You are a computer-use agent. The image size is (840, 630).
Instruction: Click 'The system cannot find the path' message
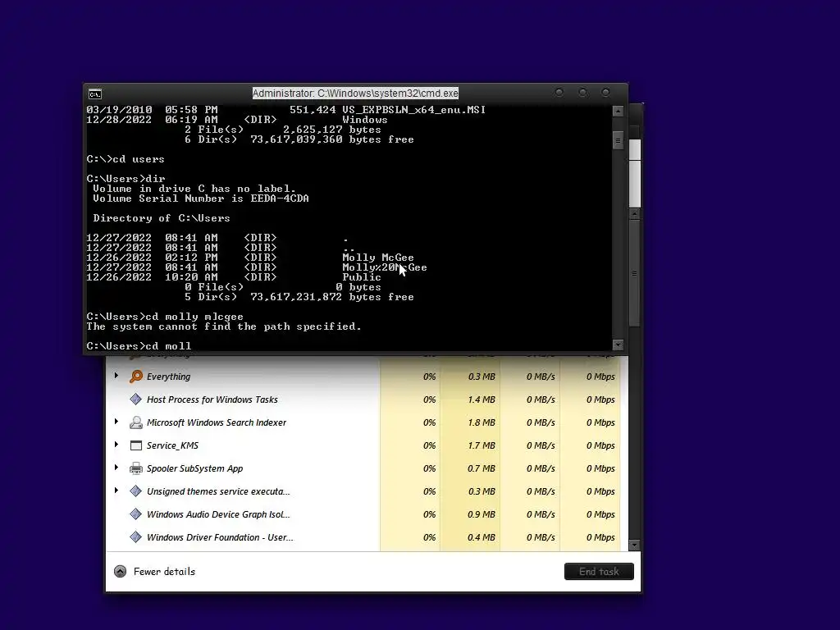point(224,326)
